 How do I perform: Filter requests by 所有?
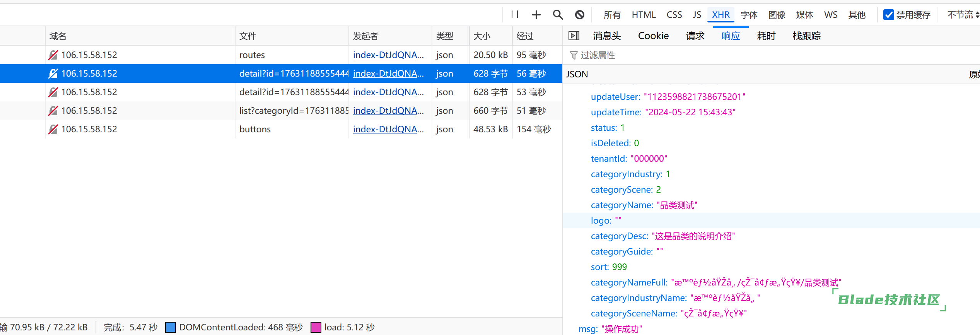pos(612,15)
